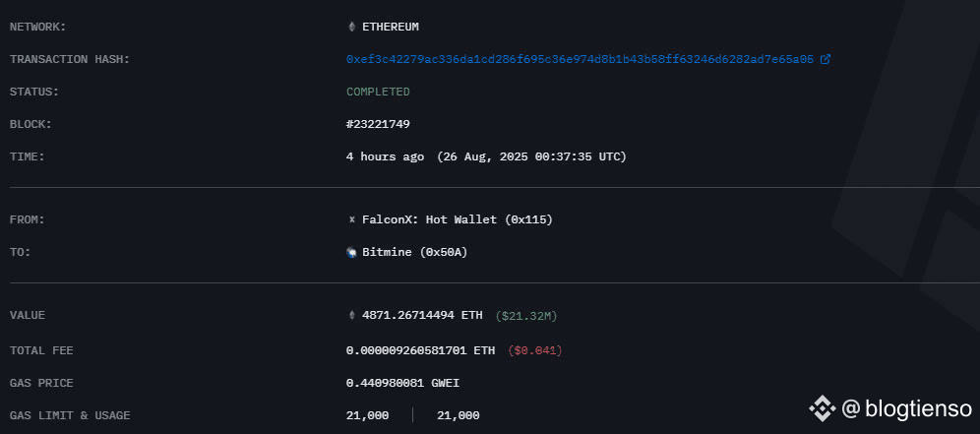Click the $21.32M USD value
Image resolution: width=980 pixels, height=434 pixels.
(x=525, y=316)
